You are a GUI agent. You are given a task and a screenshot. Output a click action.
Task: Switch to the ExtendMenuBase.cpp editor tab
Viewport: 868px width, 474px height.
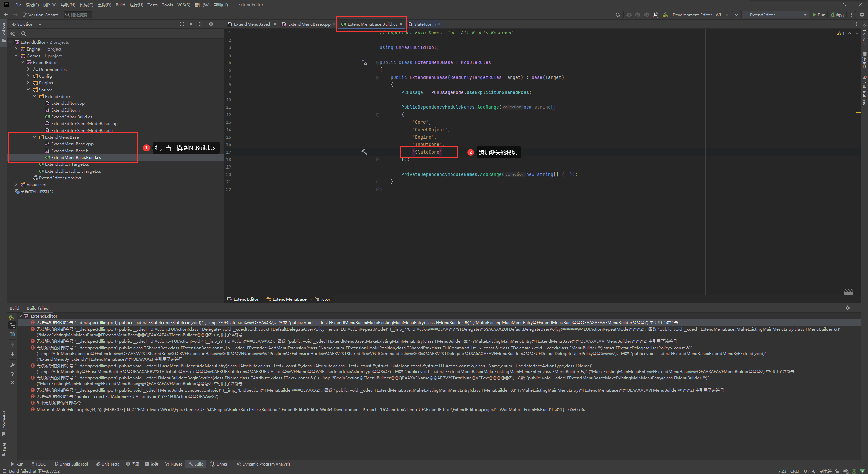pyautogui.click(x=309, y=24)
